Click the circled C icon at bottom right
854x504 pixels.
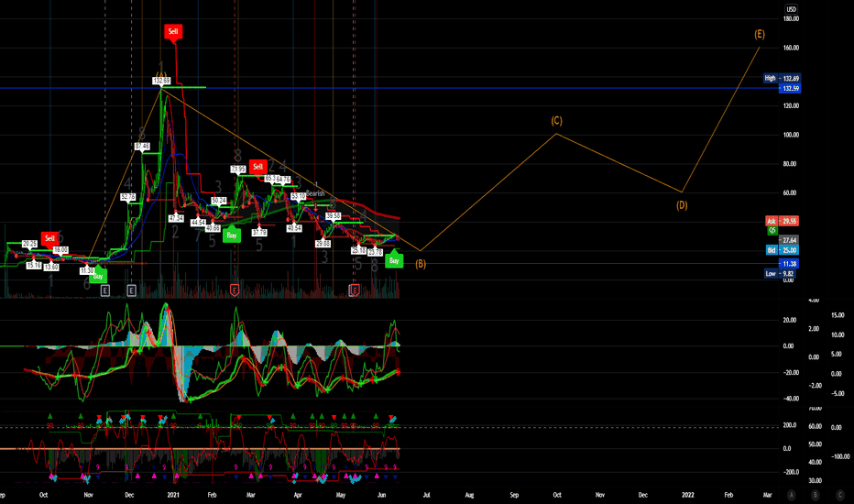[840, 495]
